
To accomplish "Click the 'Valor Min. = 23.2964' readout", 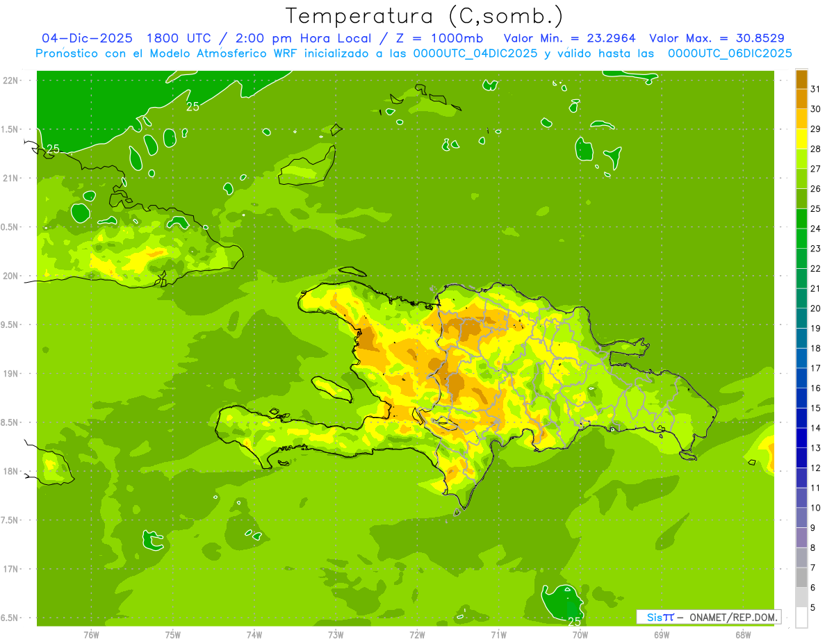I will click(x=570, y=38).
